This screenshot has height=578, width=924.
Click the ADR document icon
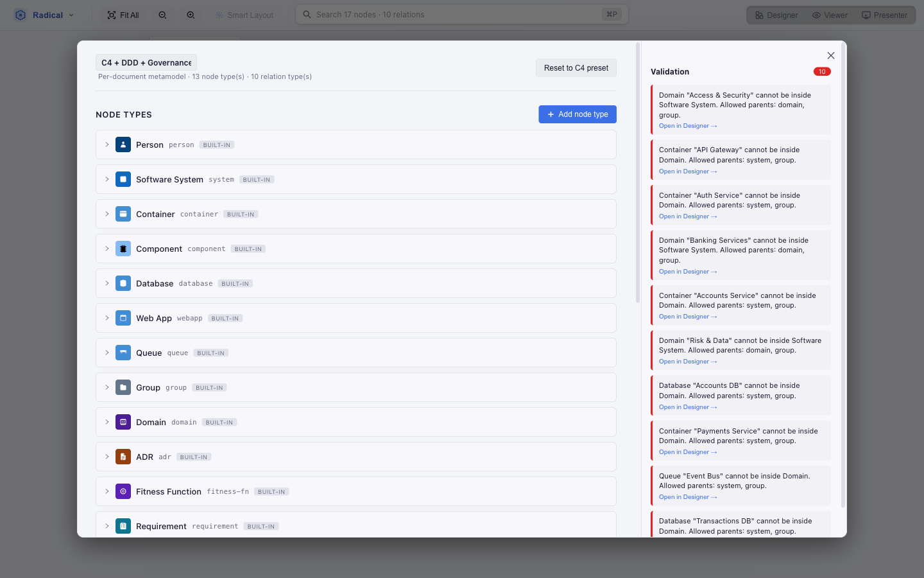click(x=123, y=457)
